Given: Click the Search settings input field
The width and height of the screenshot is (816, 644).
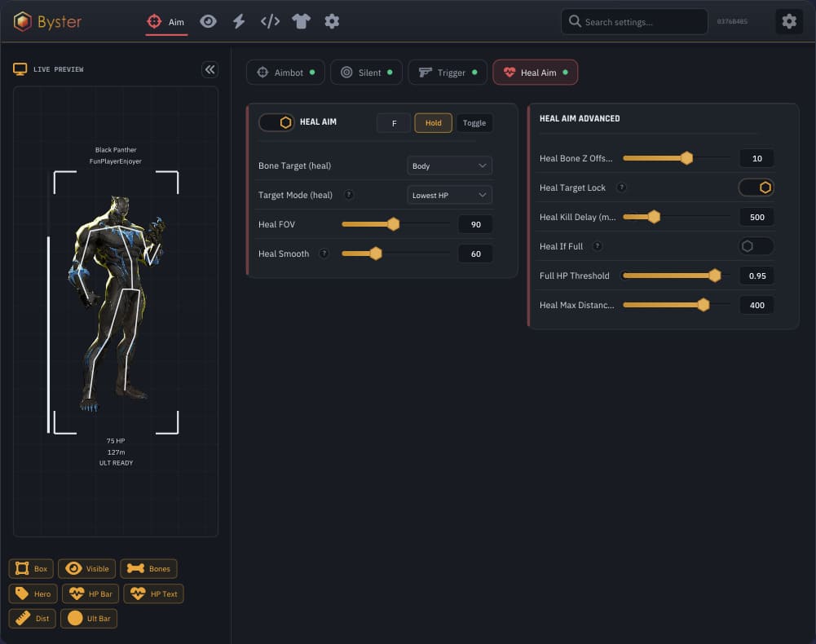Looking at the screenshot, I should click(x=634, y=22).
